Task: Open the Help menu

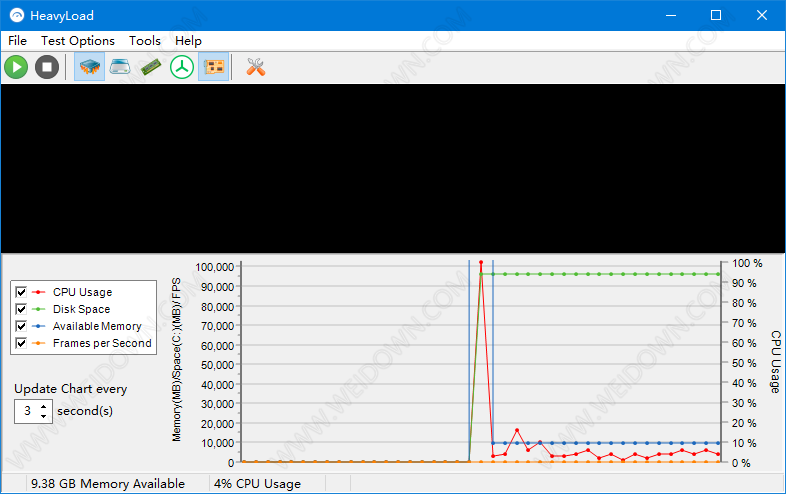Action: (188, 41)
